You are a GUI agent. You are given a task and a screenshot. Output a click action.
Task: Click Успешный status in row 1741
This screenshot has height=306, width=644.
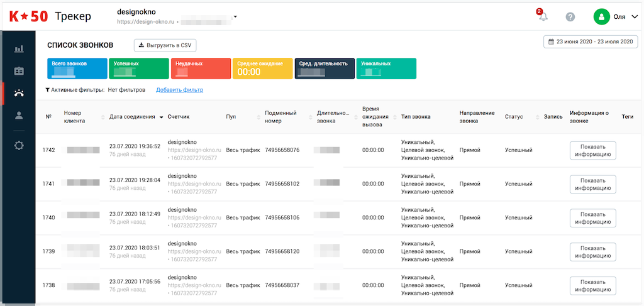pyautogui.click(x=519, y=183)
